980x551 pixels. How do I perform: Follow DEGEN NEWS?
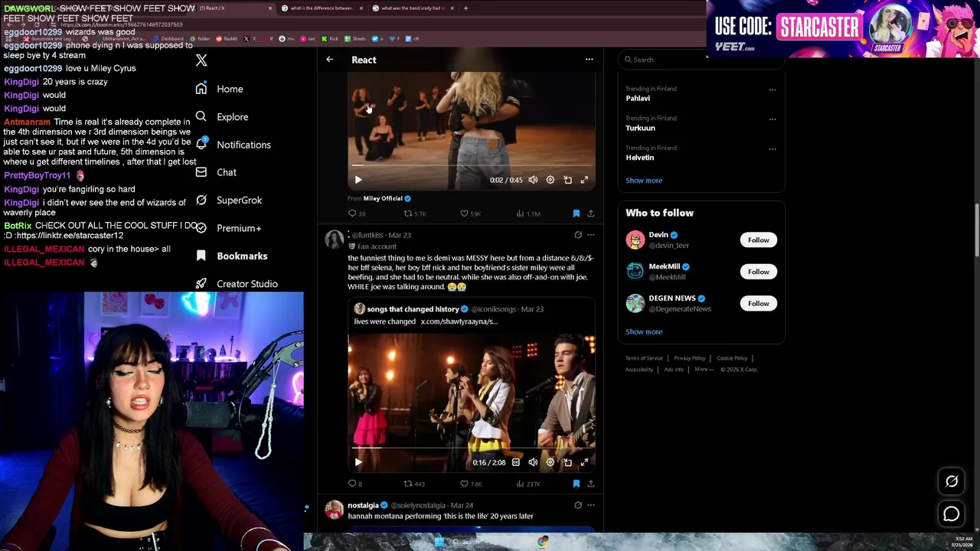(758, 304)
